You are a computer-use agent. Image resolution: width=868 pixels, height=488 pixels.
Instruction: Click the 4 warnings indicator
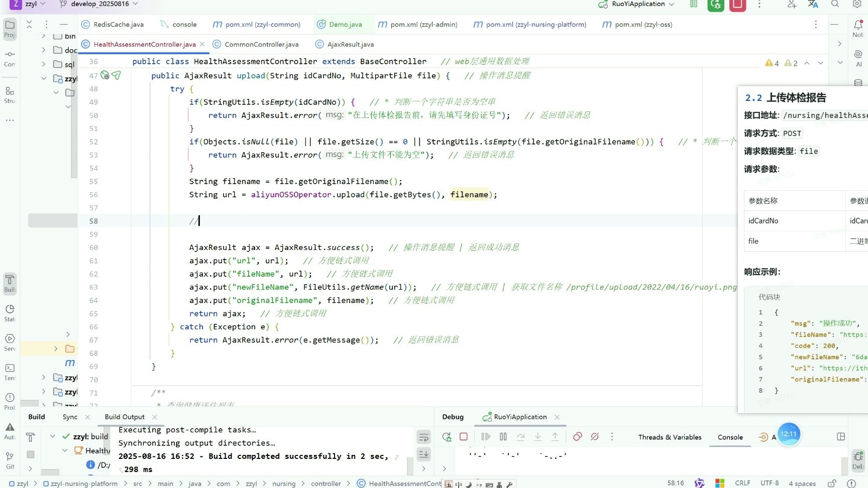coord(772,63)
